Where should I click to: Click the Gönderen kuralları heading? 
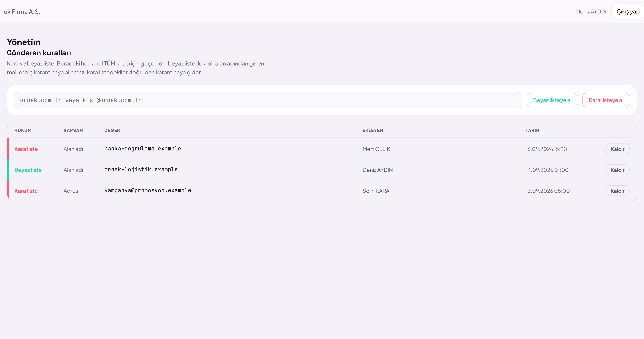(39, 53)
